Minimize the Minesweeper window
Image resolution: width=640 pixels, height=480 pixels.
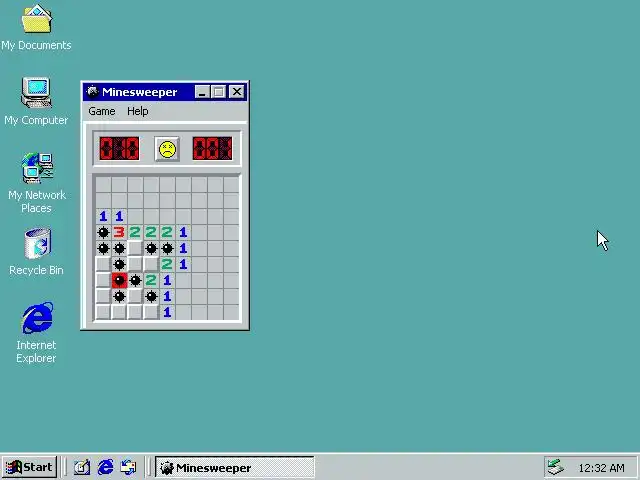click(x=202, y=92)
